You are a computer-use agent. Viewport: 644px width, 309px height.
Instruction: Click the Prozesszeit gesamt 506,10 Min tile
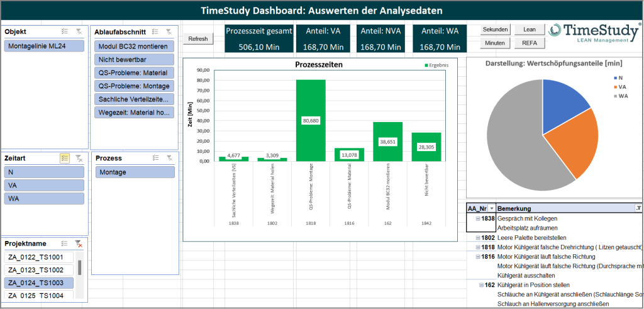pyautogui.click(x=259, y=38)
